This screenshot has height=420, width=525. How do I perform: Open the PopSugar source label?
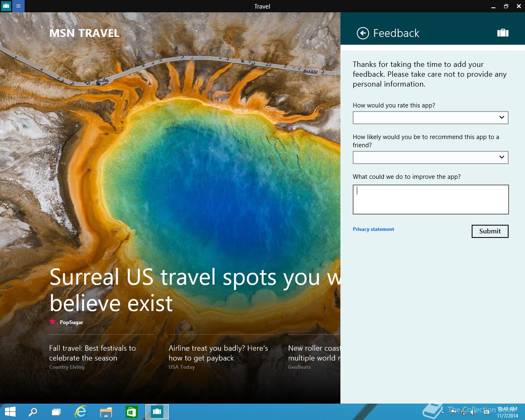pos(71,322)
